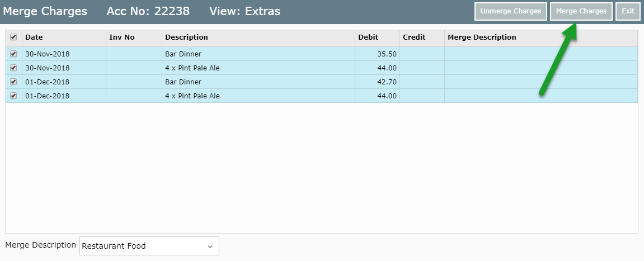Sort by the Date column header
The height and width of the screenshot is (261, 644).
coord(34,37)
